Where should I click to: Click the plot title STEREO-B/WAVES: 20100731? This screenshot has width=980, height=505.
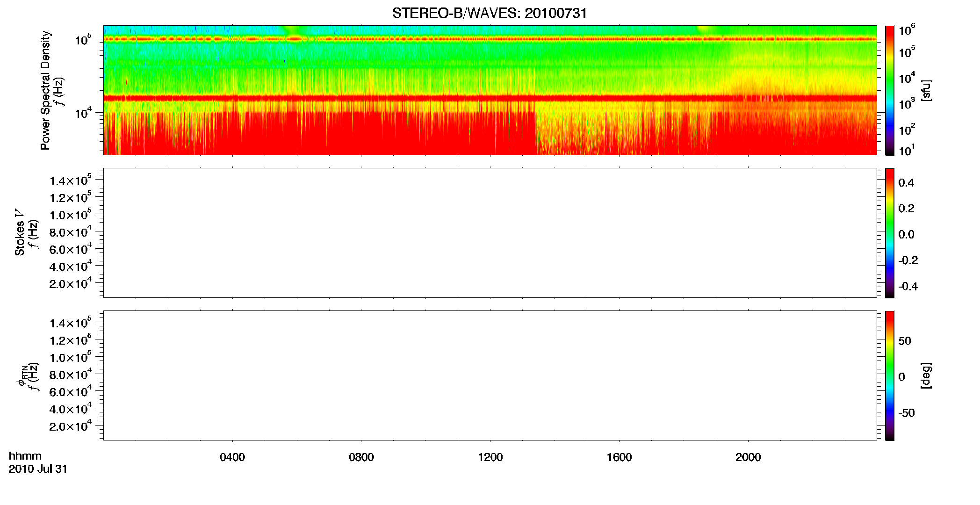tap(490, 13)
